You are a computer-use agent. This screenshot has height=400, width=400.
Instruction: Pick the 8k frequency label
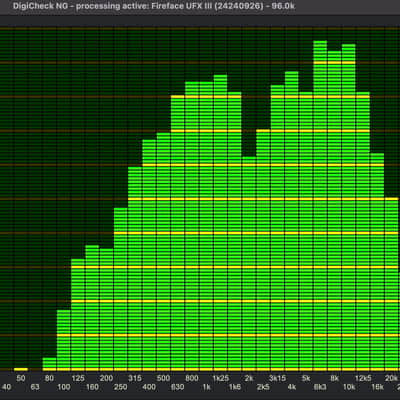coord(335,378)
